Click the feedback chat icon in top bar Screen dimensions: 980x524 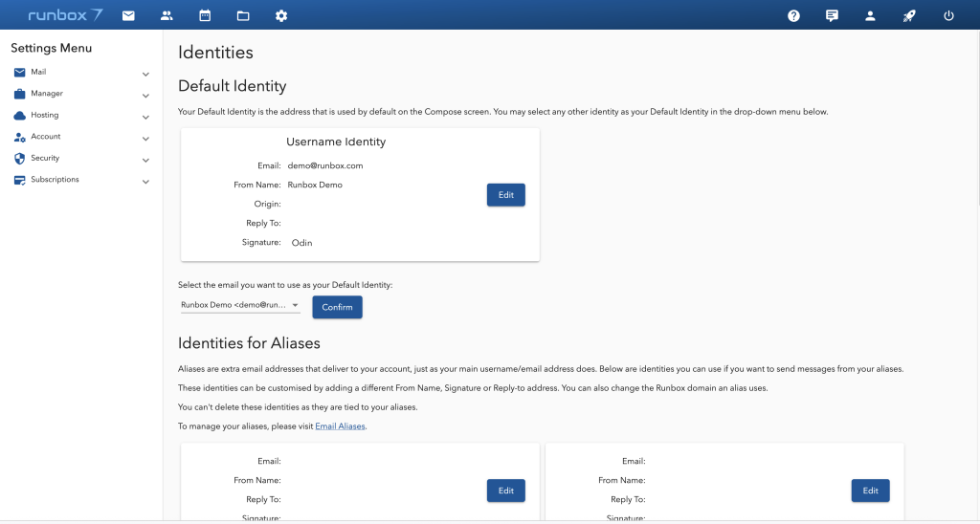click(832, 15)
